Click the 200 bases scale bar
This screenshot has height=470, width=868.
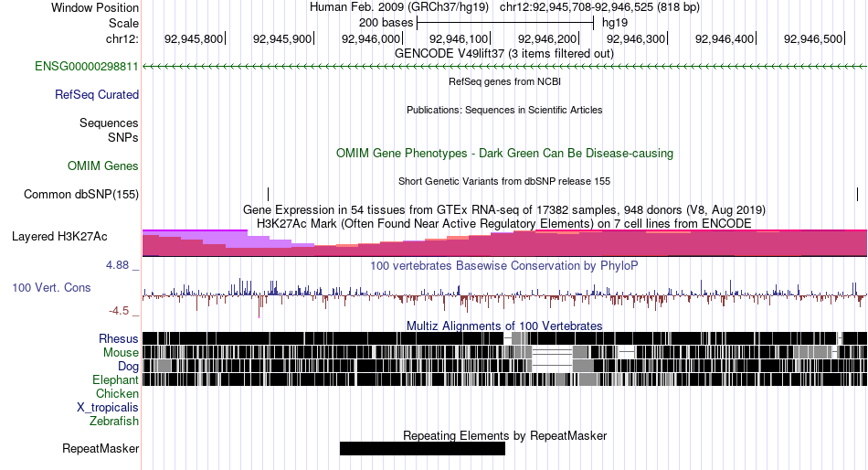[505, 23]
